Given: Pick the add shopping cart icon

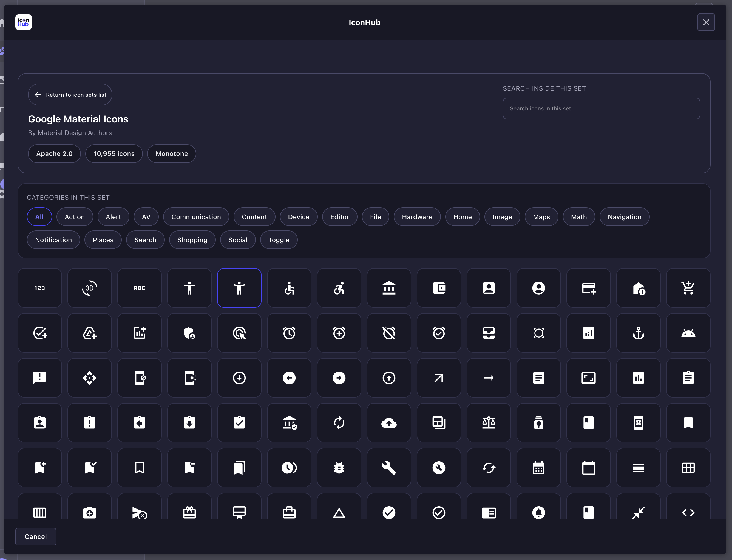Looking at the screenshot, I should pos(688,288).
